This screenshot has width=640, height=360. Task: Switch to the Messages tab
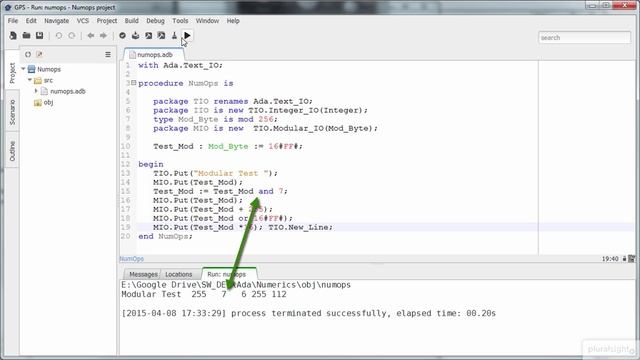[143, 274]
